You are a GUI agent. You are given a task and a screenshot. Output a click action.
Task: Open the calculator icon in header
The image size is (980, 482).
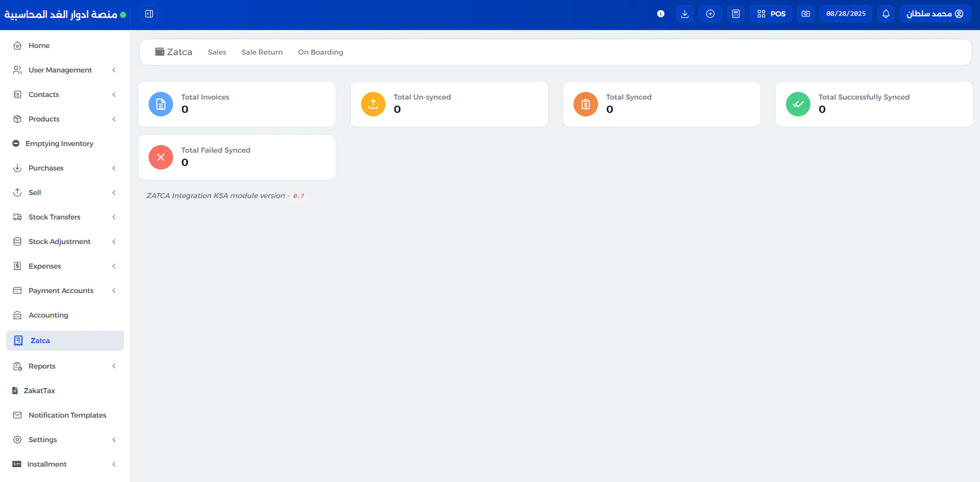tap(736, 14)
